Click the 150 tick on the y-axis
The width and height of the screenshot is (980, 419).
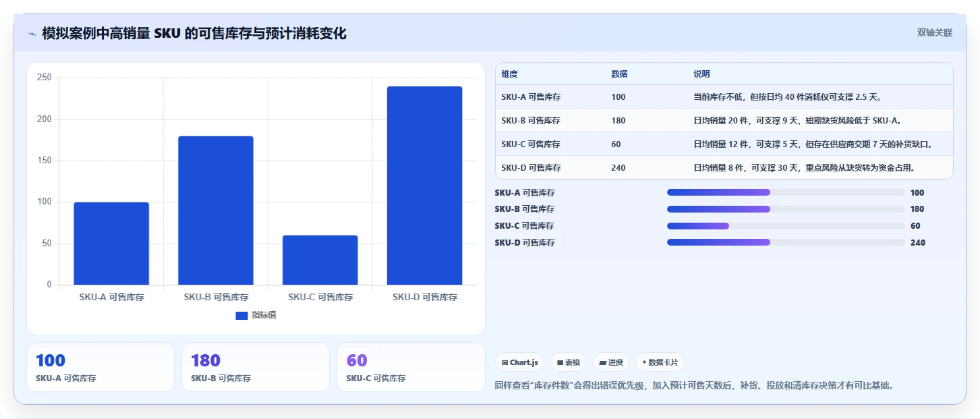45,161
